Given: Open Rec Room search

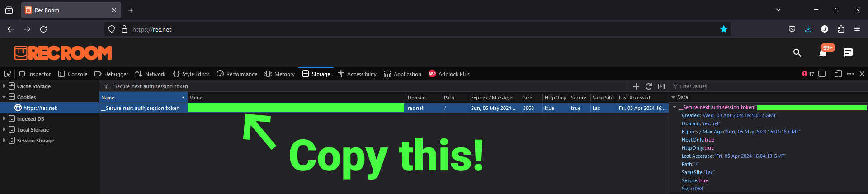Looking at the screenshot, I should point(797,53).
